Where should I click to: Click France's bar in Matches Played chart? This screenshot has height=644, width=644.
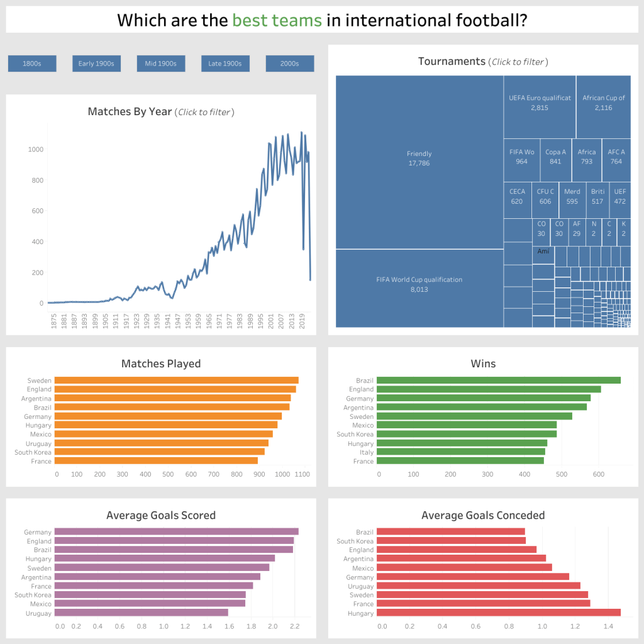coord(156,461)
